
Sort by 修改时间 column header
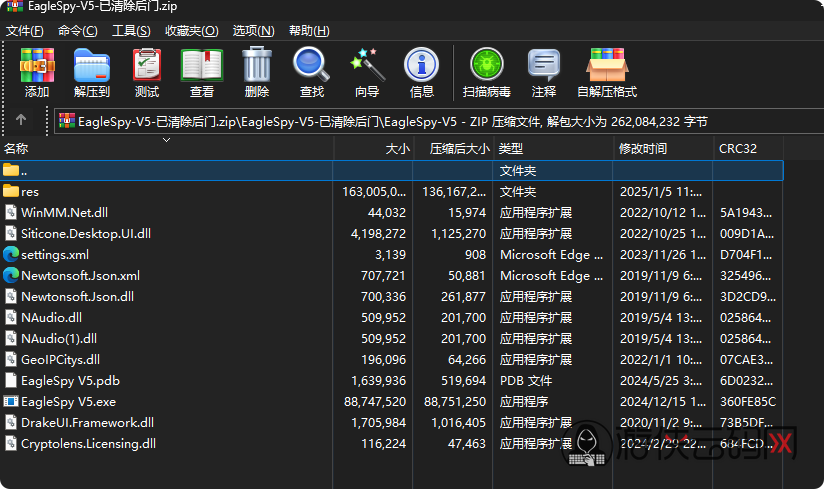pos(643,149)
